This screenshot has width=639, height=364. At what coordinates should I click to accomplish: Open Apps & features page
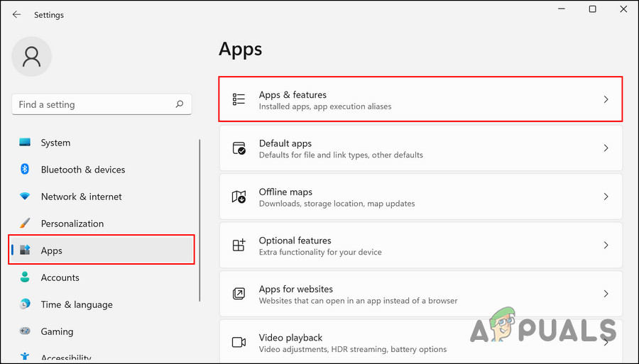(420, 99)
